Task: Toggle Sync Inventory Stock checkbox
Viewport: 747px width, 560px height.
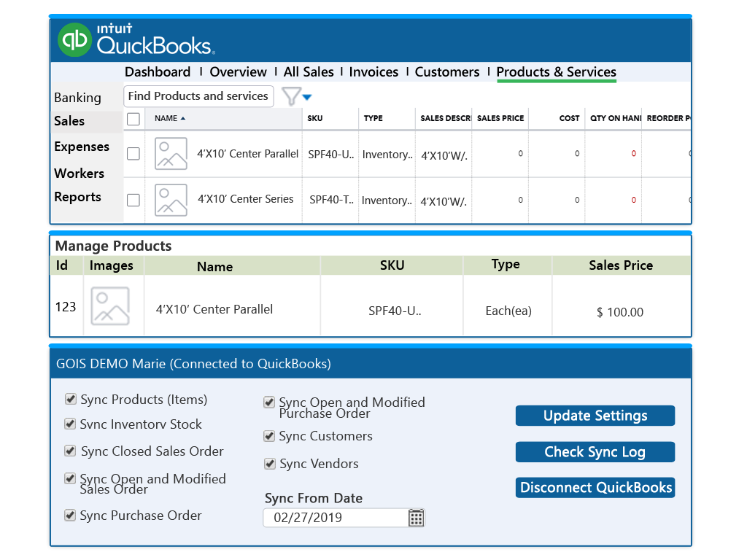Action: click(70, 424)
